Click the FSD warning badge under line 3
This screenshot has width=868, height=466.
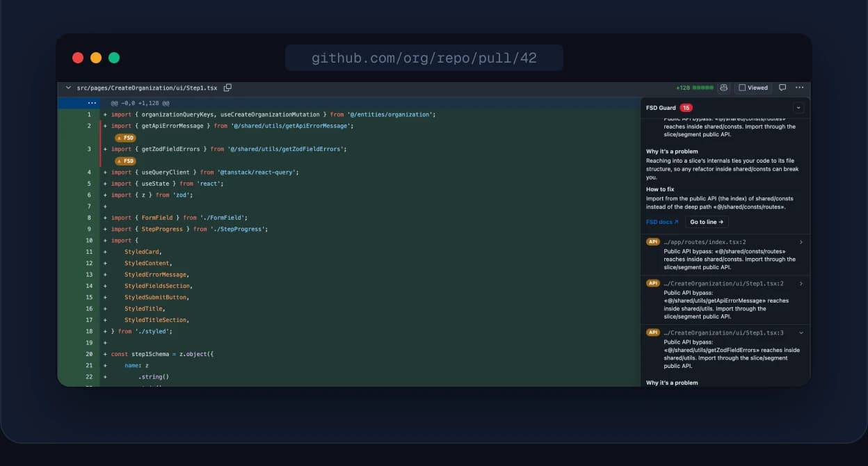[126, 161]
